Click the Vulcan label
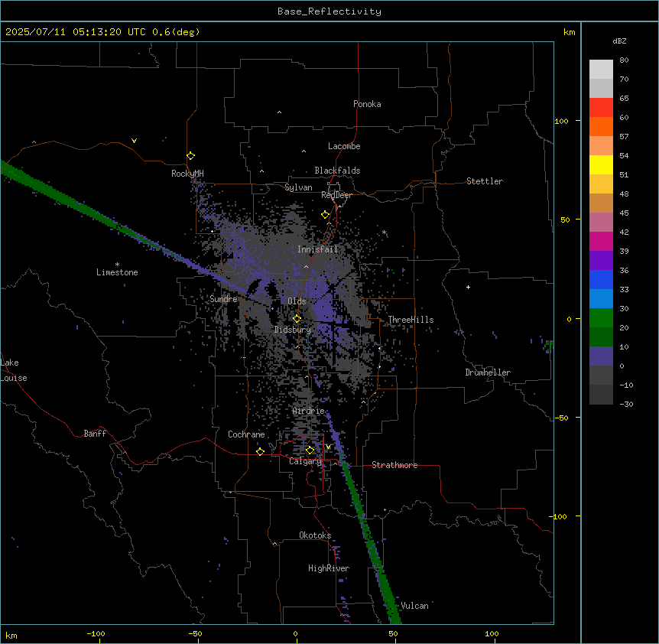 pyautogui.click(x=415, y=606)
